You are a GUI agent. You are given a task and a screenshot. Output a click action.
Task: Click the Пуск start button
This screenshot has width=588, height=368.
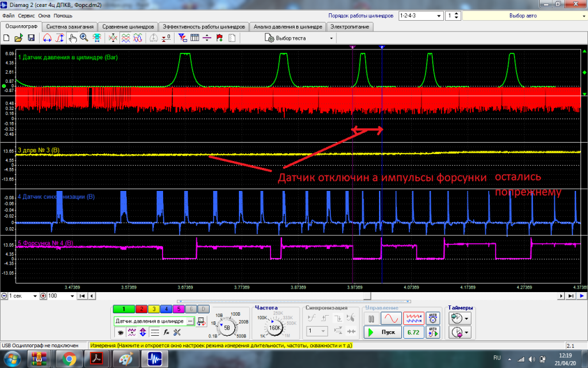(382, 332)
